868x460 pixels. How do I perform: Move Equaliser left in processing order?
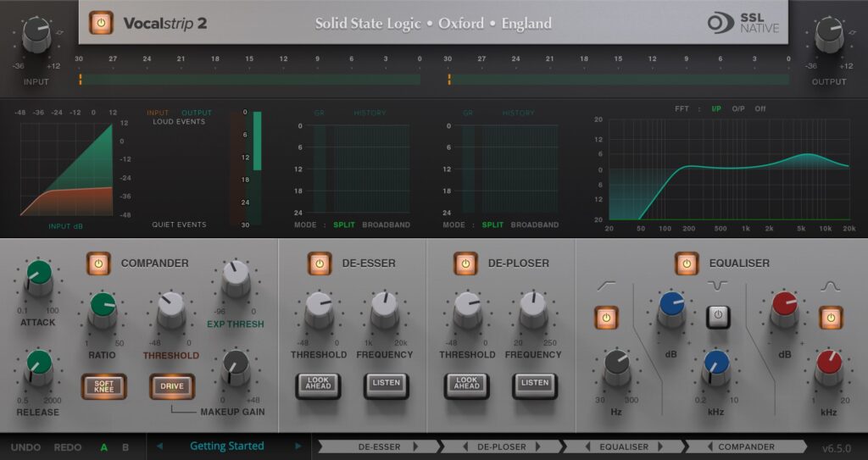point(588,446)
